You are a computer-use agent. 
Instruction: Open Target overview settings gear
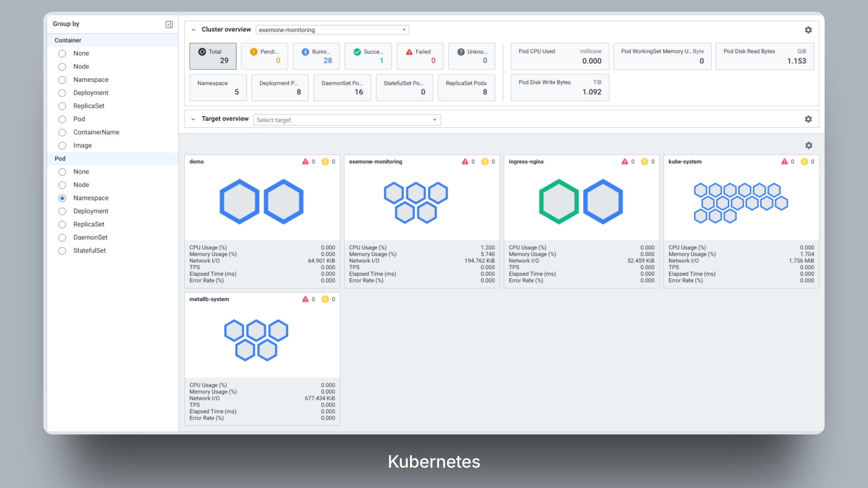[808, 119]
